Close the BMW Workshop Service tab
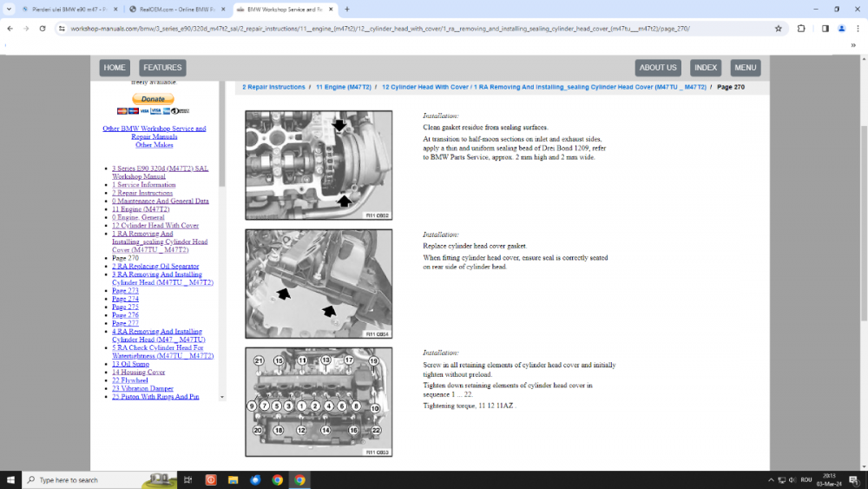Image resolution: width=868 pixels, height=489 pixels. pyautogui.click(x=331, y=10)
